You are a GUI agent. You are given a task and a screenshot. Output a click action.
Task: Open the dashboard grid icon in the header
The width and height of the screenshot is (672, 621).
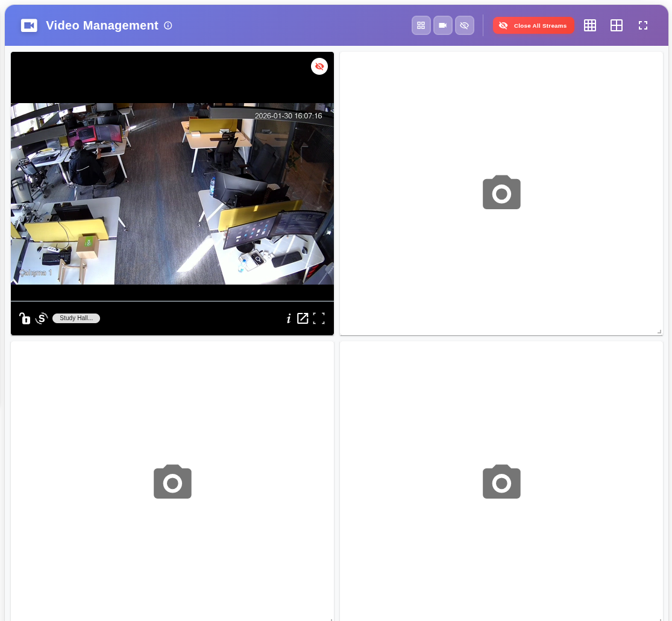click(421, 25)
